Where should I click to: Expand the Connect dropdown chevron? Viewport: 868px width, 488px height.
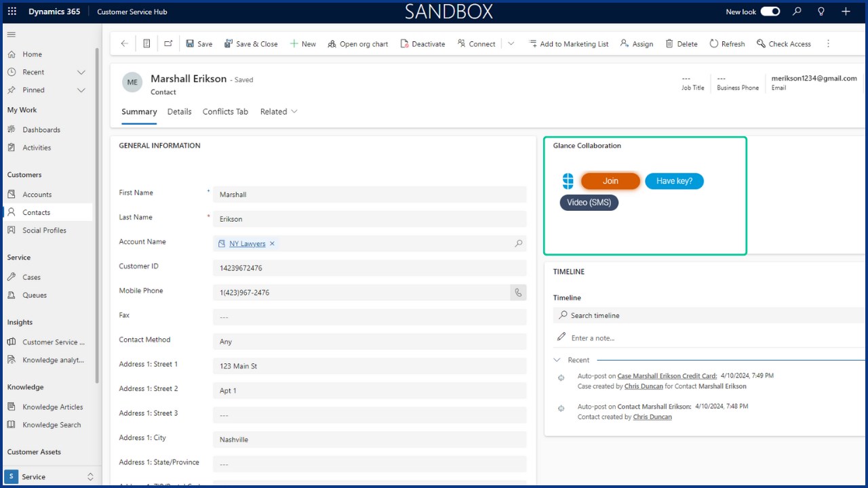[511, 43]
